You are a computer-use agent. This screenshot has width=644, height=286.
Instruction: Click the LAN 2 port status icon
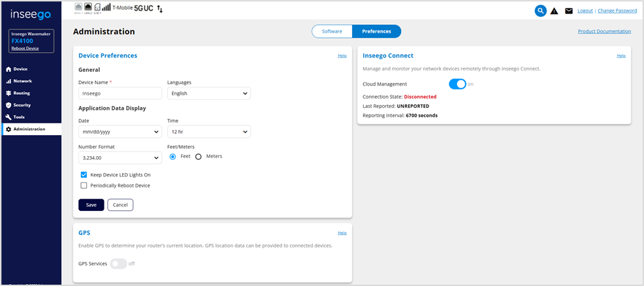[88, 8]
